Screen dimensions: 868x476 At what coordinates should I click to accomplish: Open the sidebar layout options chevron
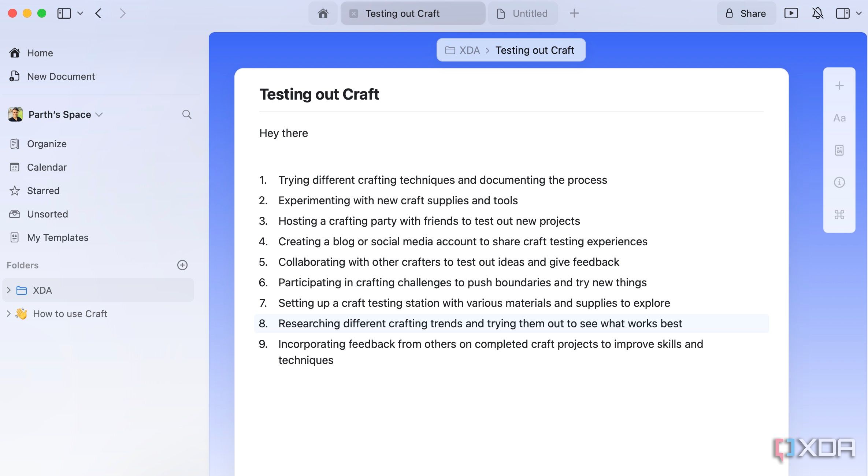tap(80, 14)
